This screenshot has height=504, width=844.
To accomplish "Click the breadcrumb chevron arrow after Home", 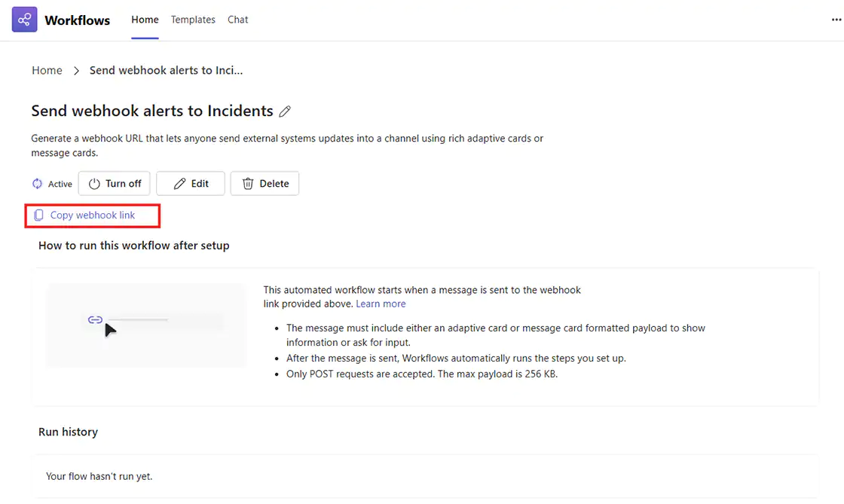I will (x=76, y=71).
